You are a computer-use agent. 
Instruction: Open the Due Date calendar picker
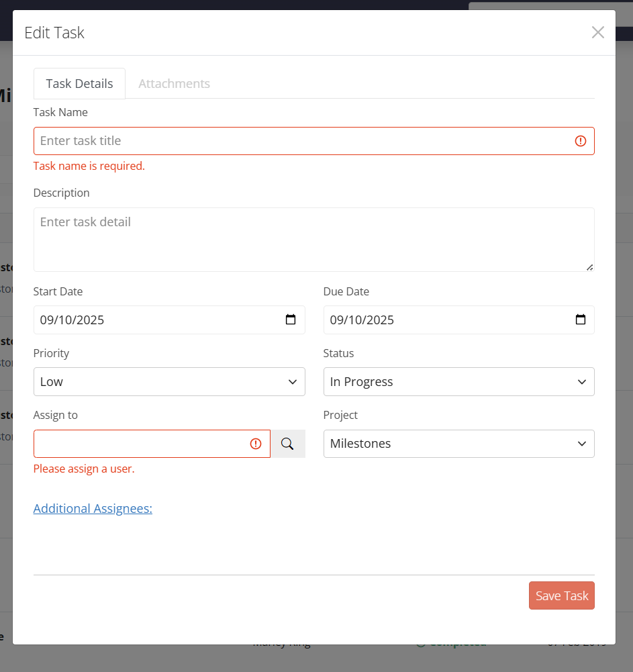[x=580, y=320]
